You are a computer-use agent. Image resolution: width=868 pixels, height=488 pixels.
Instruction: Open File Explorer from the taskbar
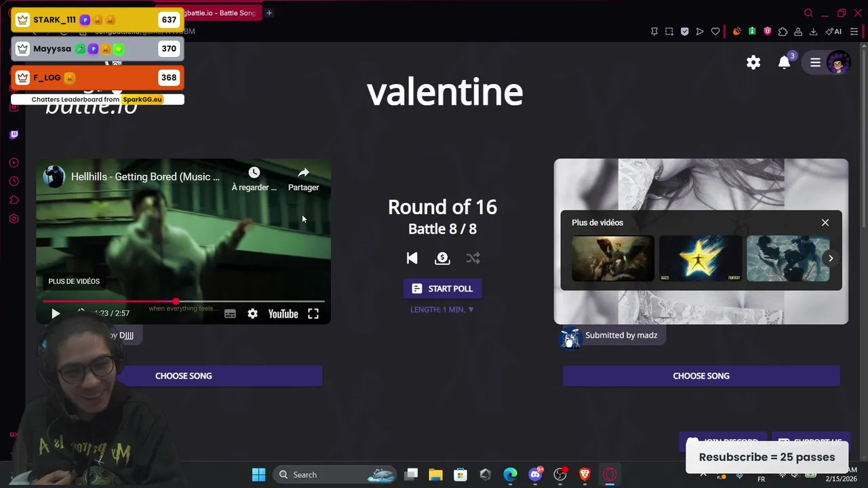(x=435, y=474)
